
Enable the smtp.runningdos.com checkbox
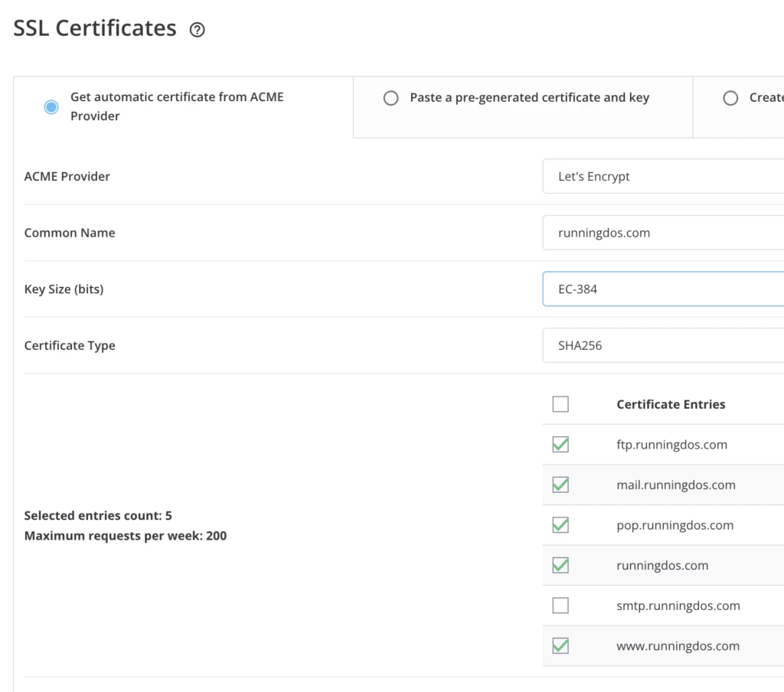point(560,605)
